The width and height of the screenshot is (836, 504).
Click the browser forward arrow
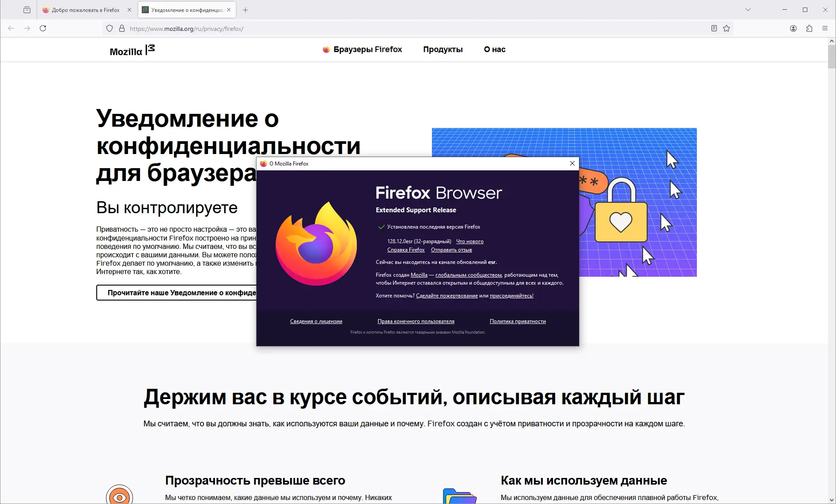[x=27, y=28]
